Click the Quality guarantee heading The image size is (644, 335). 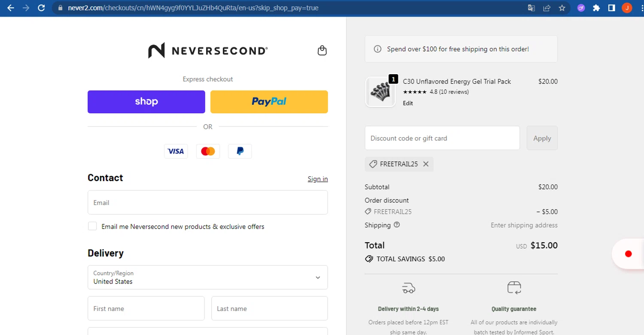(514, 309)
